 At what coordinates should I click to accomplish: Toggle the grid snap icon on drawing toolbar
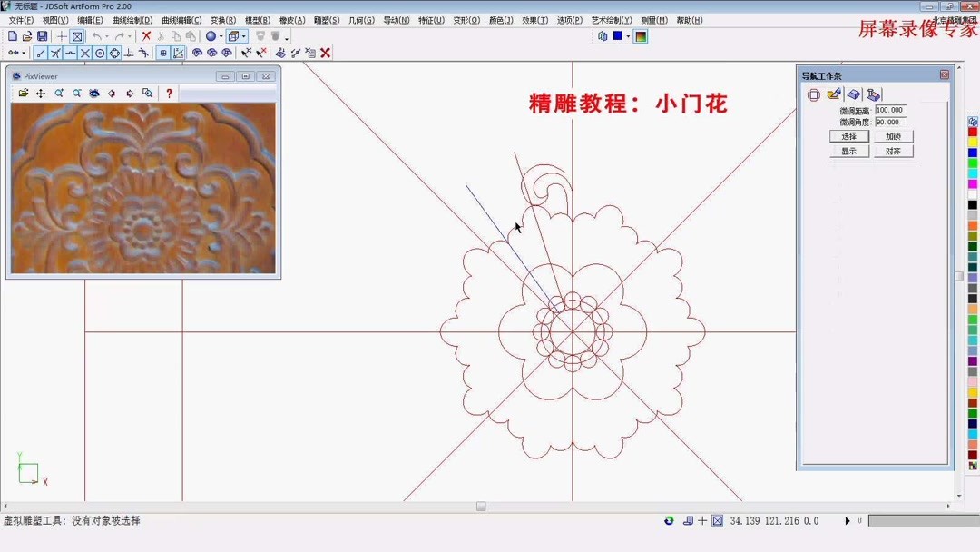tap(164, 53)
